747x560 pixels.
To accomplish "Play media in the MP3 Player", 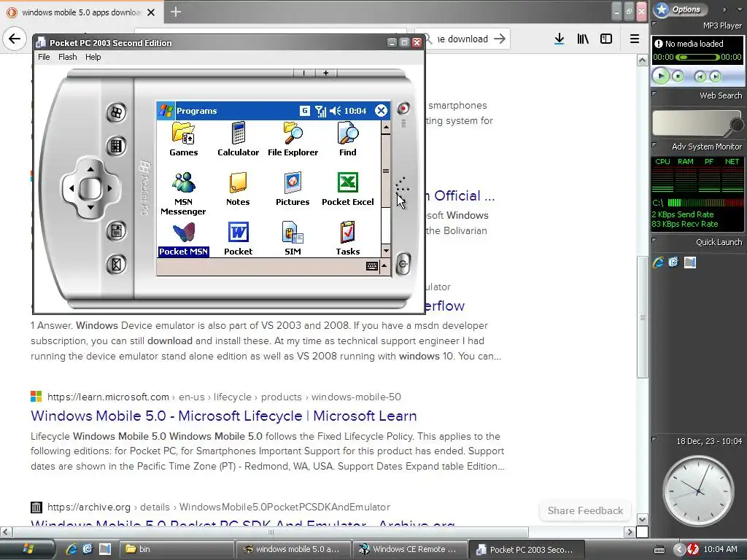I will tap(661, 76).
